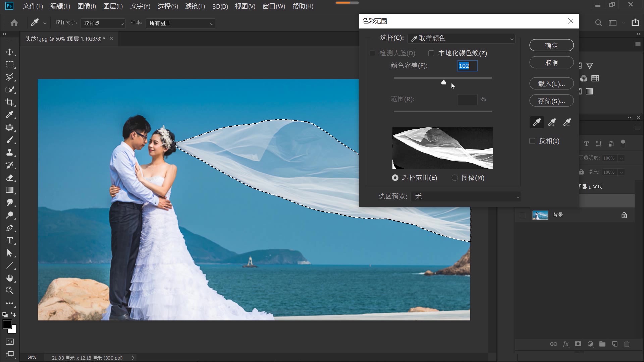
Task: Select the Add to Sample eyedropper
Action: (x=552, y=122)
